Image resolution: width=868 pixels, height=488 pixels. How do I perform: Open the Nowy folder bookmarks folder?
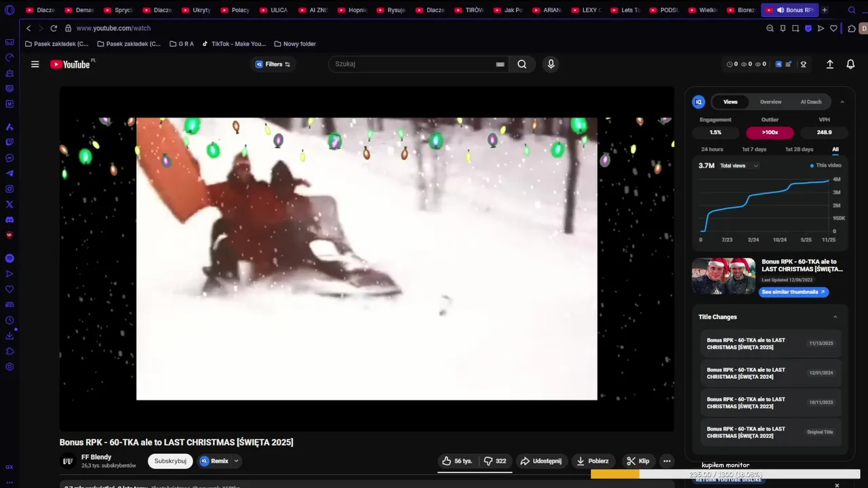click(x=295, y=44)
